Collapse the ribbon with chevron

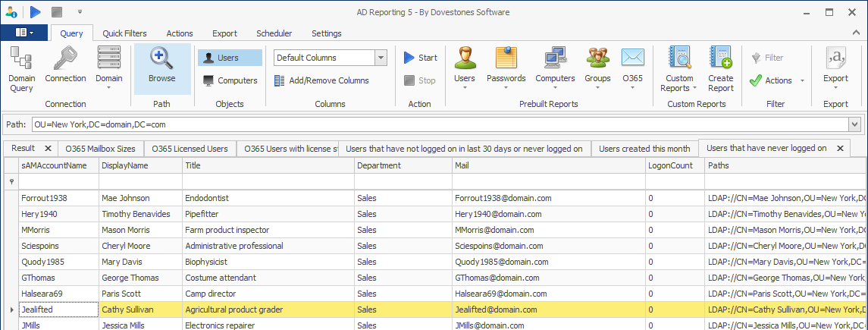click(857, 33)
